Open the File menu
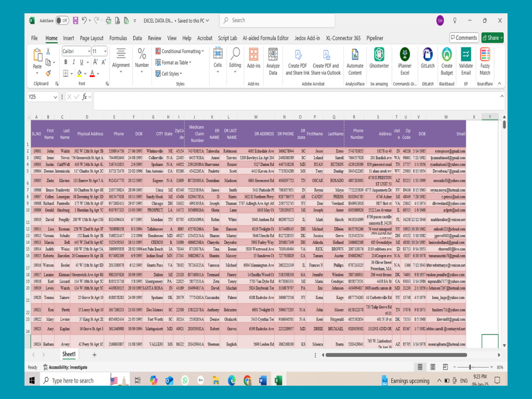This screenshot has width=532, height=399. pyautogui.click(x=34, y=38)
